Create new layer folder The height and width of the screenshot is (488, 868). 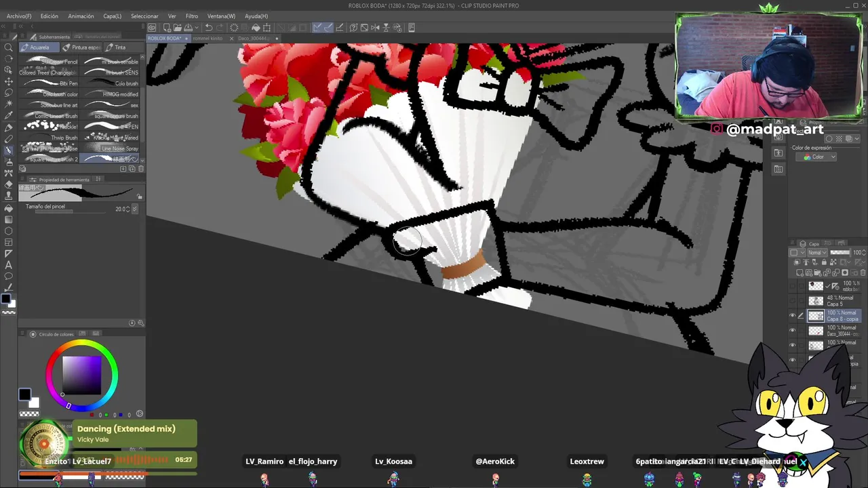818,272
